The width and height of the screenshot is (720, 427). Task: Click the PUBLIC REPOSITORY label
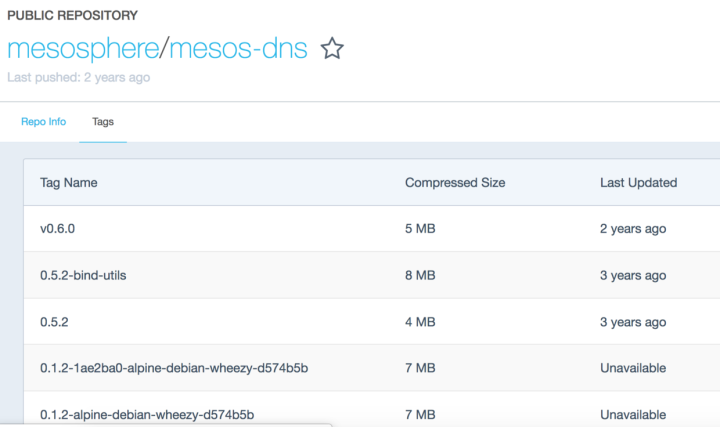(72, 16)
